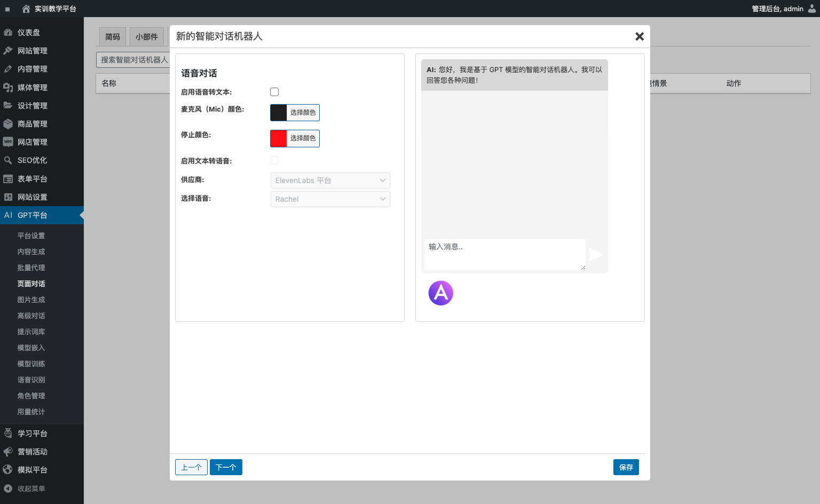Open 高级对话 submenu item

(x=31, y=316)
